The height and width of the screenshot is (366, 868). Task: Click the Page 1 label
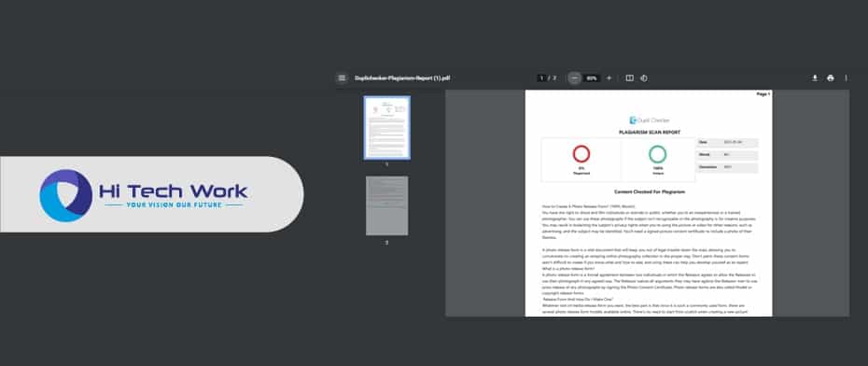coord(763,94)
